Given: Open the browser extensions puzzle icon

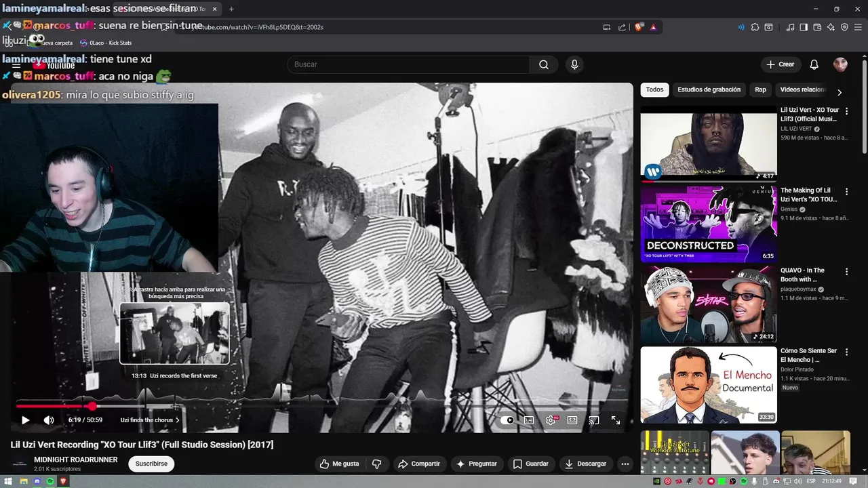Looking at the screenshot, I should [755, 27].
